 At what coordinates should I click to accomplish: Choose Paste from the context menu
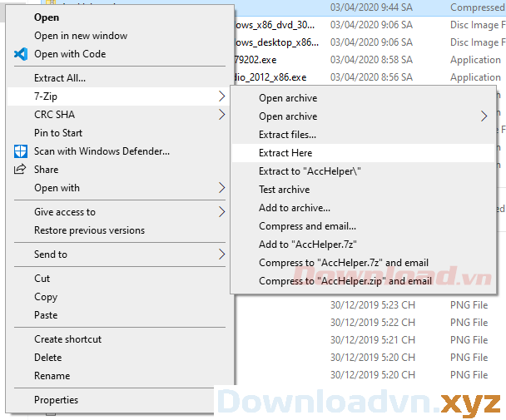click(46, 315)
